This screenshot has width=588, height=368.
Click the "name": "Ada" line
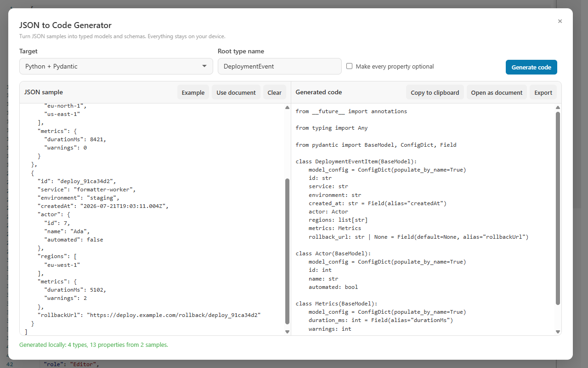pyautogui.click(x=67, y=231)
